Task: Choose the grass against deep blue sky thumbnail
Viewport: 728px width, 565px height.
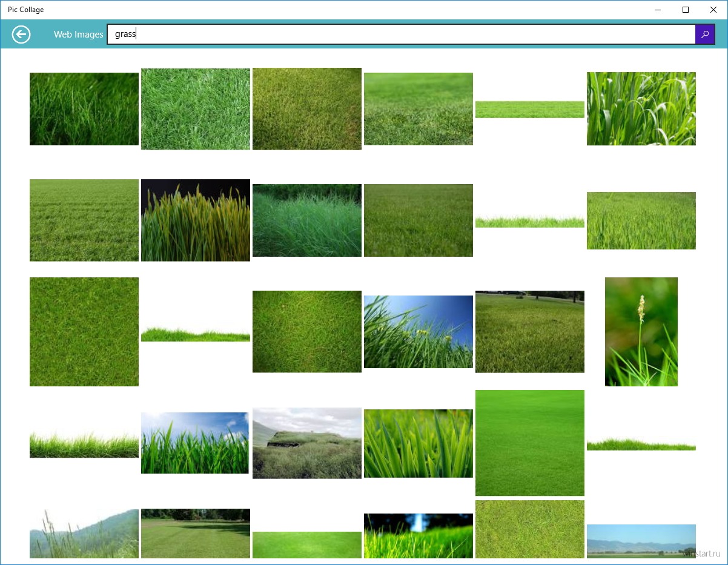Action: [419, 332]
